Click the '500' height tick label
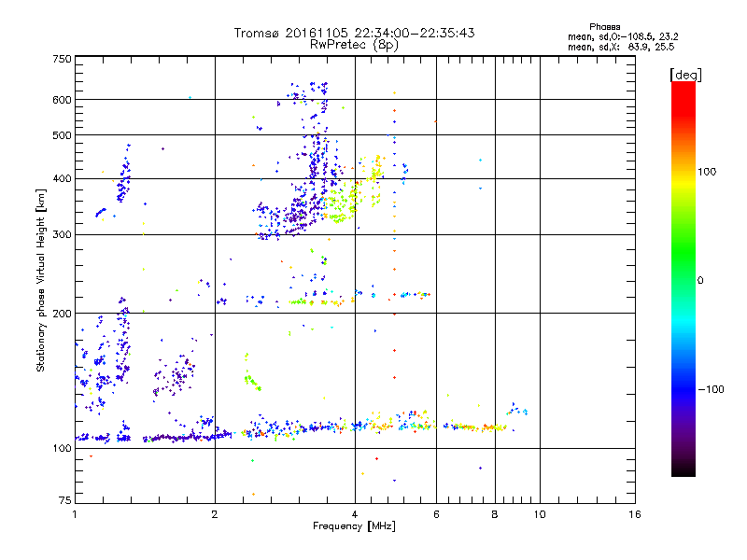747x560 pixels. [62, 135]
